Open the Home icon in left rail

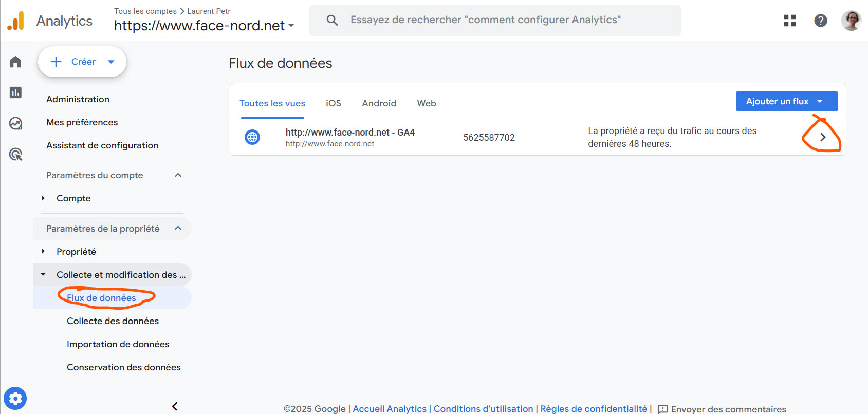15,62
